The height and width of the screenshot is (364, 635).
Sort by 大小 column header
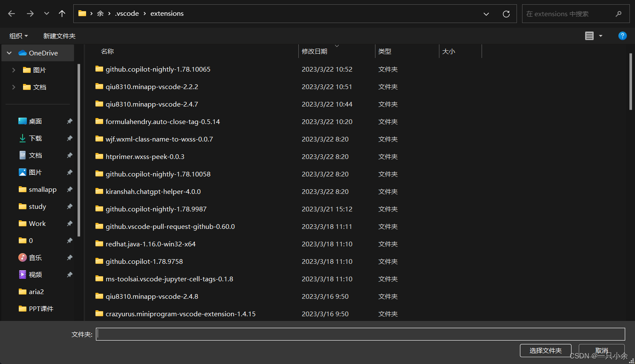point(449,51)
